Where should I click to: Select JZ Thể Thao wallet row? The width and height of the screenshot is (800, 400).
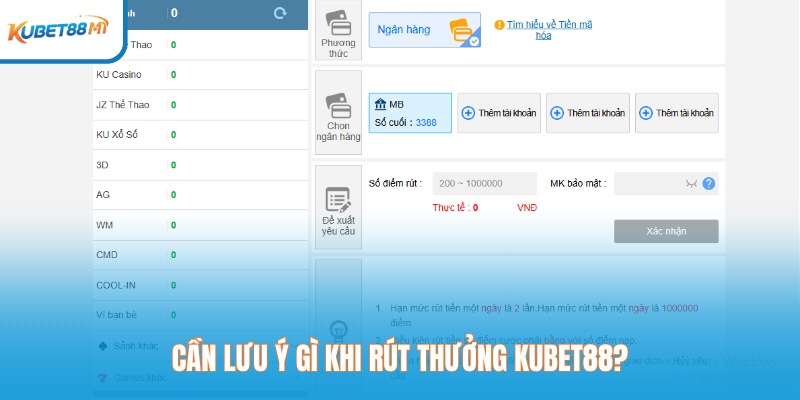pos(201,105)
